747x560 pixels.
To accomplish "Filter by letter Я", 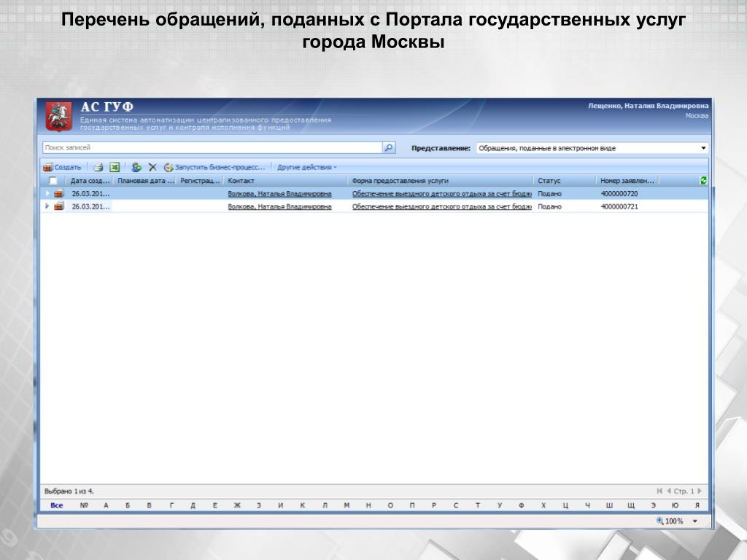I will click(x=697, y=505).
